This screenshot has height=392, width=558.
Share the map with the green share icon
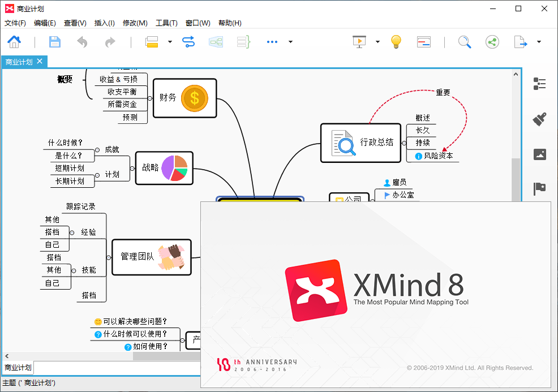[x=492, y=42]
